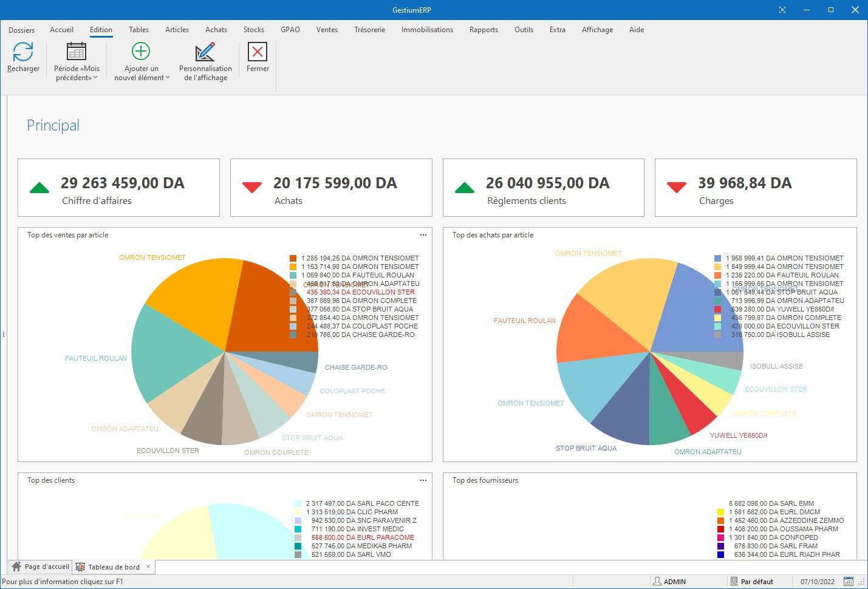The image size is (868, 589).
Task: Select the Tableau de bord bottom tab
Action: click(x=114, y=567)
